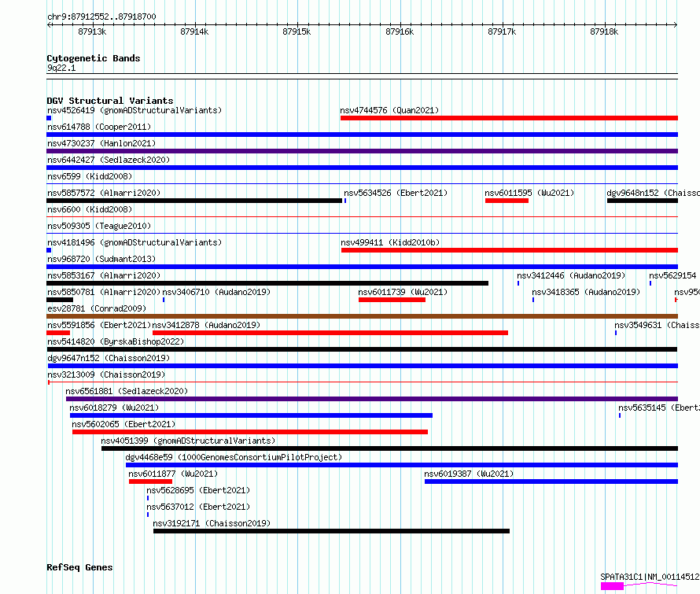Open the nsv6011877 (Wu2021) red bar
The height and width of the screenshot is (594, 700).
(x=150, y=481)
